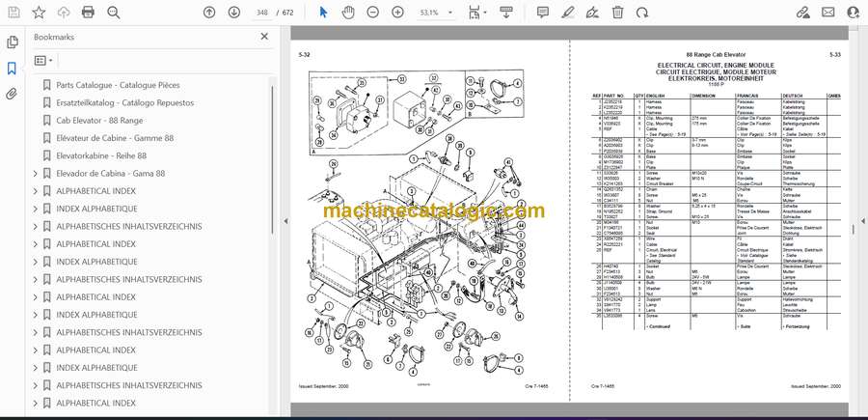The image size is (868, 420).
Task: Open the sign document tool
Action: [592, 13]
